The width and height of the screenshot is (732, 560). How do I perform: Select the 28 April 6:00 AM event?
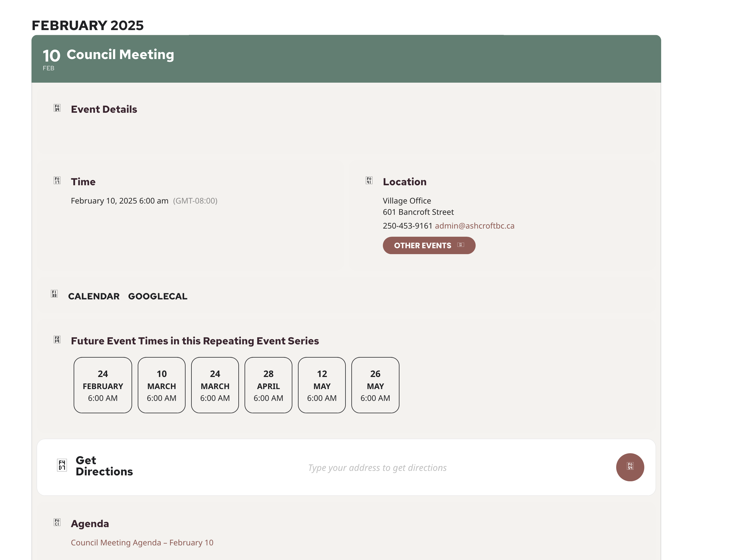(x=268, y=385)
